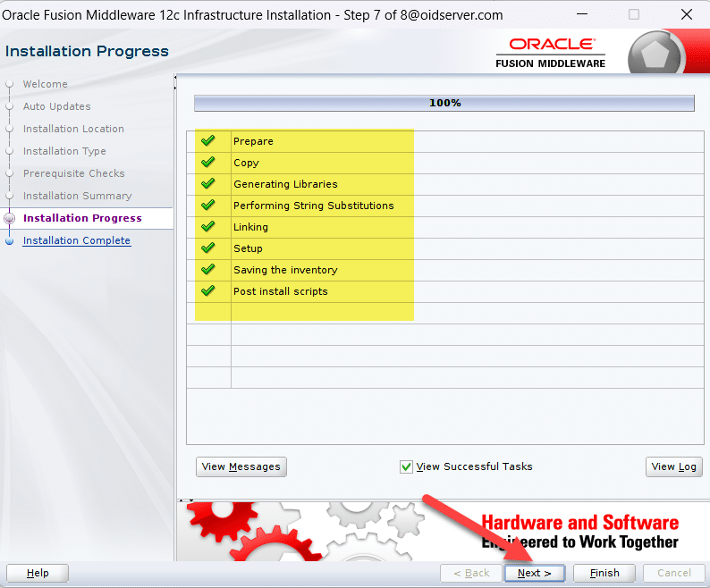Open the Installation Complete step link
The height and width of the screenshot is (588, 710).
(x=77, y=240)
